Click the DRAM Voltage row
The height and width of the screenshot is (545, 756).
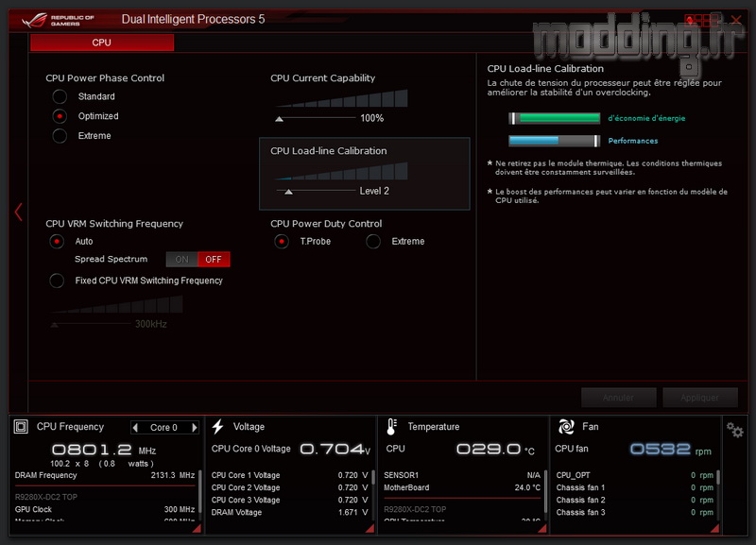tap(290, 512)
